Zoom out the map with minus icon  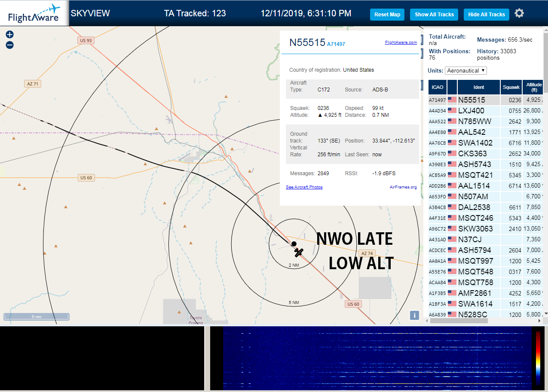tap(9, 45)
